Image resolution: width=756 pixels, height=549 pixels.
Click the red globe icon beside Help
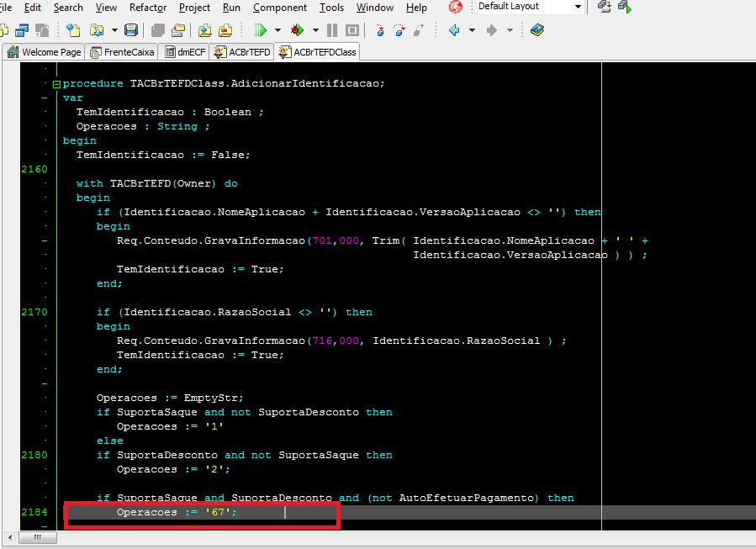[456, 7]
